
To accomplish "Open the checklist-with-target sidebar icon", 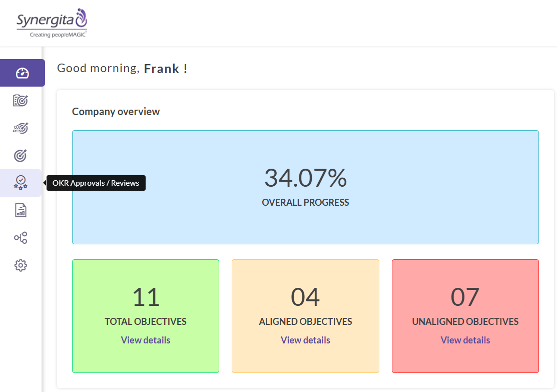I will [21, 101].
